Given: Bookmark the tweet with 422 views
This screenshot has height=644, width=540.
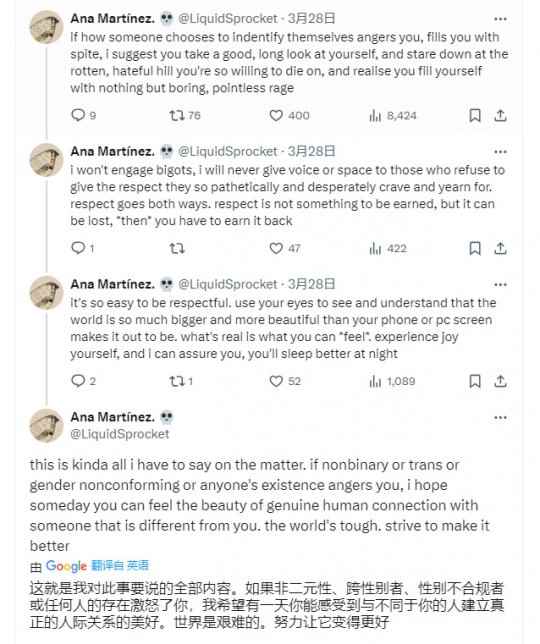Looking at the screenshot, I should coord(475,248).
